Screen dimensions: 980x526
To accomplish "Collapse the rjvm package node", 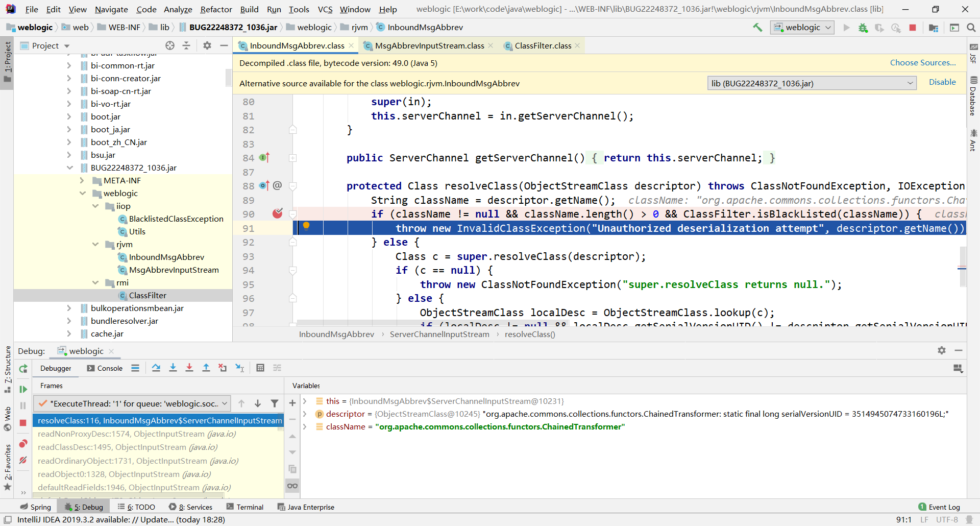I will click(x=95, y=245).
